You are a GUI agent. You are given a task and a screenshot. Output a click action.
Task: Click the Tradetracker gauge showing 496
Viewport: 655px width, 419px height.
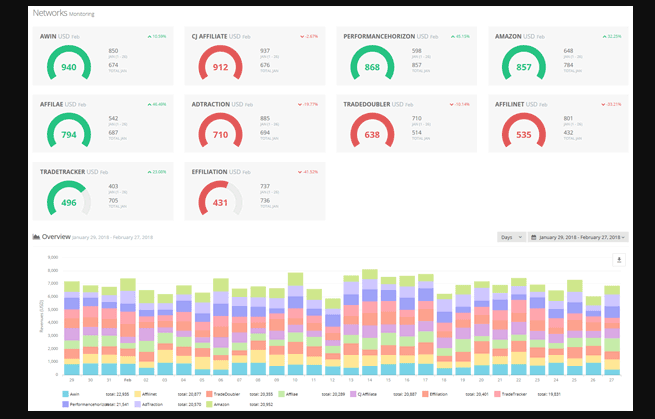[x=69, y=199]
